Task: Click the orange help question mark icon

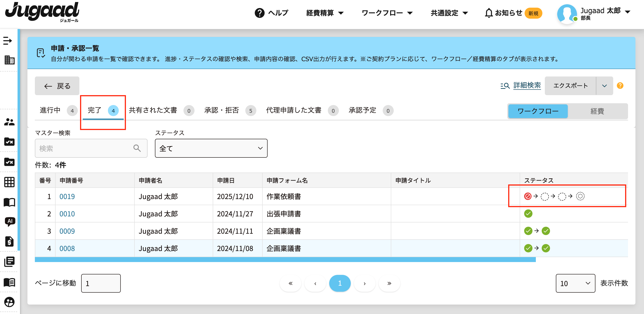Action: coord(620,86)
